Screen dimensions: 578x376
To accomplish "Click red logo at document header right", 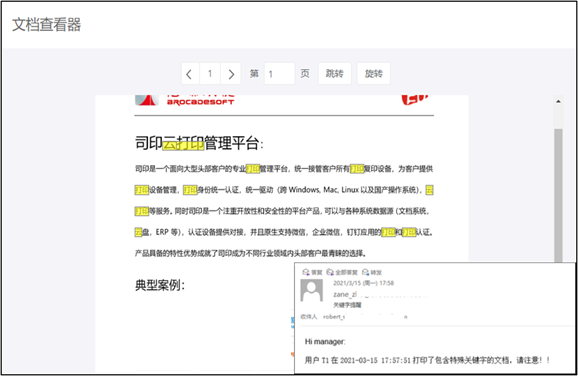I will click(415, 100).
